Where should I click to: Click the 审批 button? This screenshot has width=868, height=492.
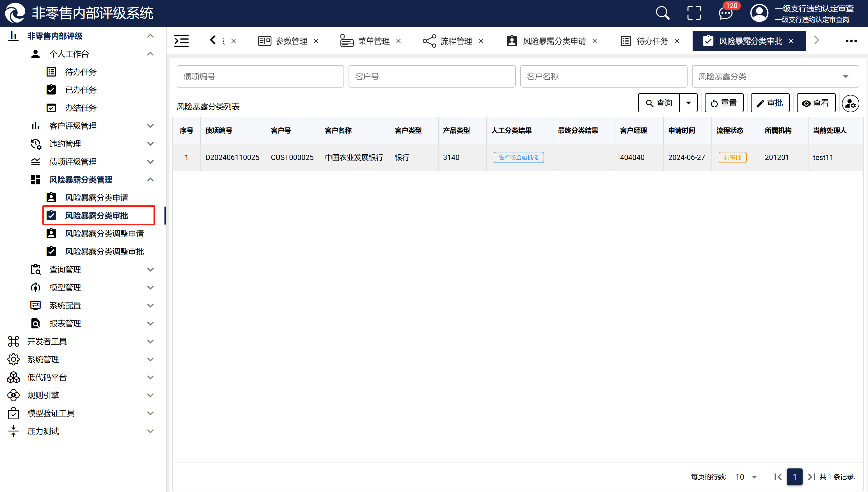pos(770,103)
